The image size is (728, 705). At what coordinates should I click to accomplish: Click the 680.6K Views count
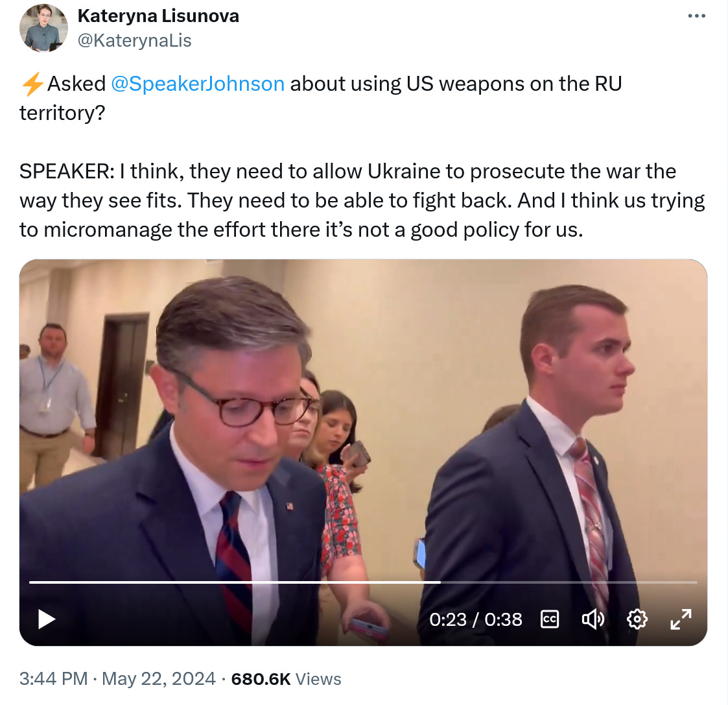(286, 679)
